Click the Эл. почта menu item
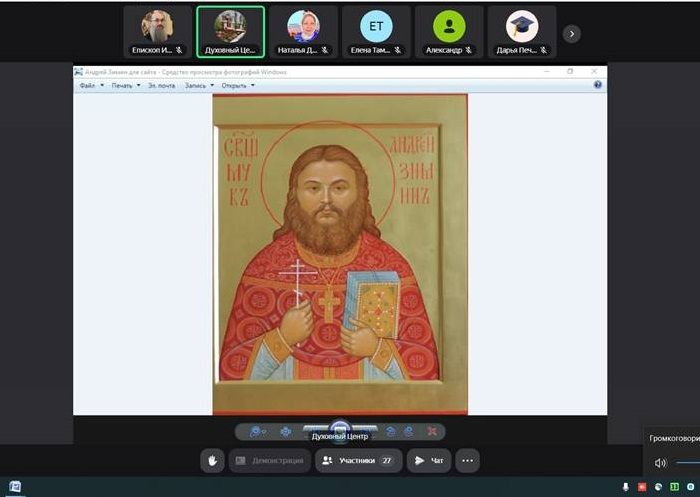Screen dimensions: 700x497 161,85
